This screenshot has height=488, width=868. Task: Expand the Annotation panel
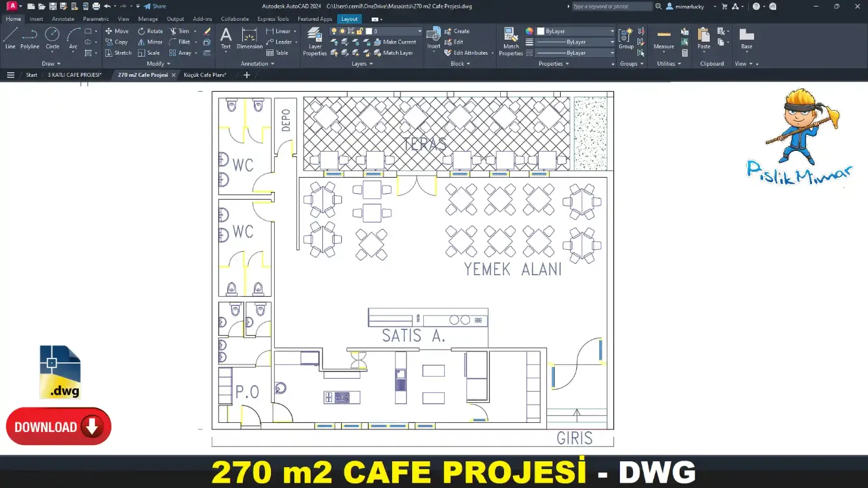[x=257, y=64]
